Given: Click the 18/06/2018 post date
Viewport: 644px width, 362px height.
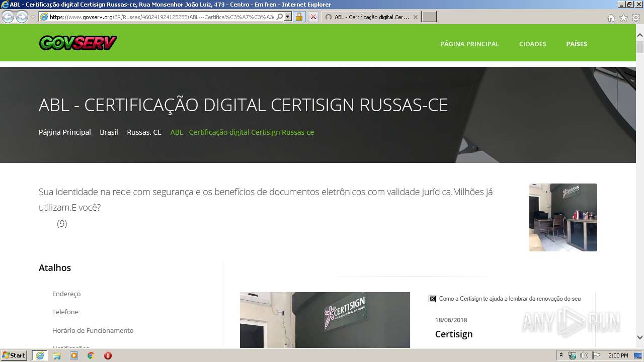Looking at the screenshot, I should tap(451, 320).
